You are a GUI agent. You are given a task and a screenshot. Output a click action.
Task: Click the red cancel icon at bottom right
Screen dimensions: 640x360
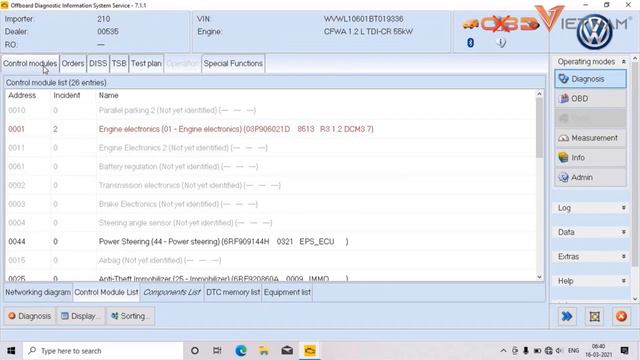coord(621,316)
